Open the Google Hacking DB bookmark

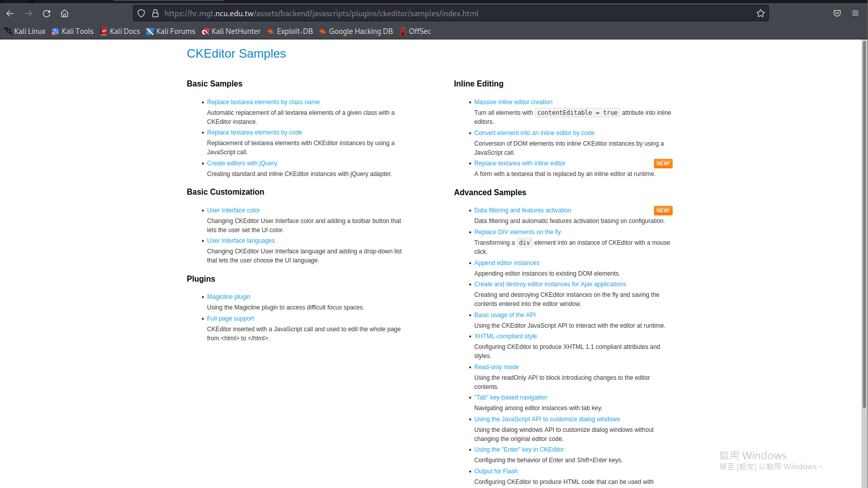356,31
